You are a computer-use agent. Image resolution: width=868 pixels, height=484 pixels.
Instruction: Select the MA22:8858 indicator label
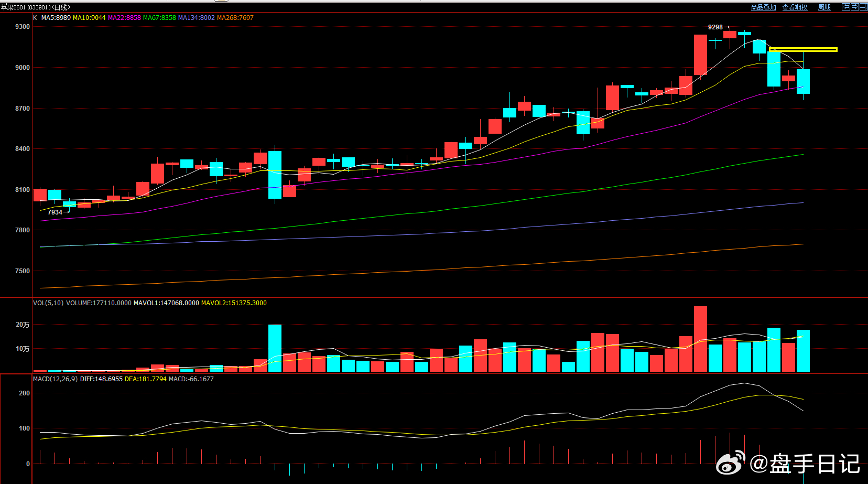tap(124, 18)
